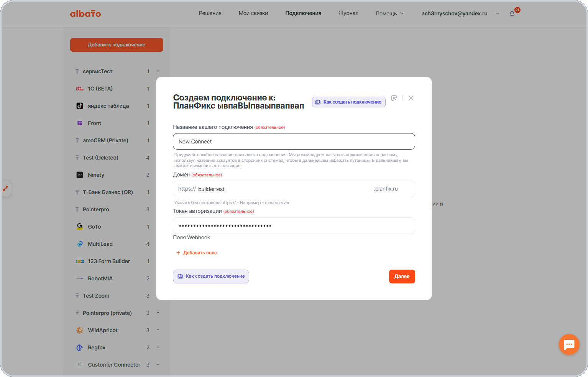Select Pointerpro (private) in sidebar
The height and width of the screenshot is (377, 588).
(107, 313)
